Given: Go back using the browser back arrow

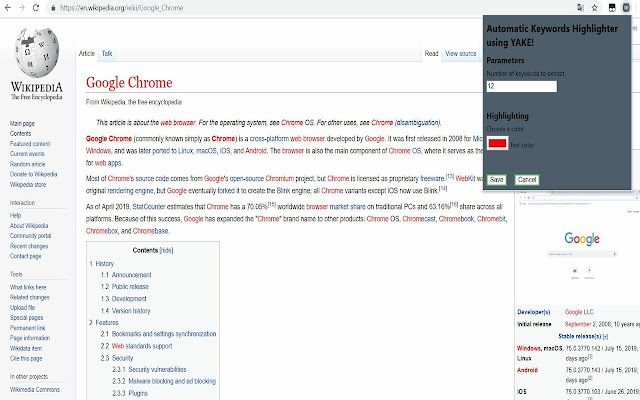Looking at the screenshot, I should pyautogui.click(x=8, y=8).
